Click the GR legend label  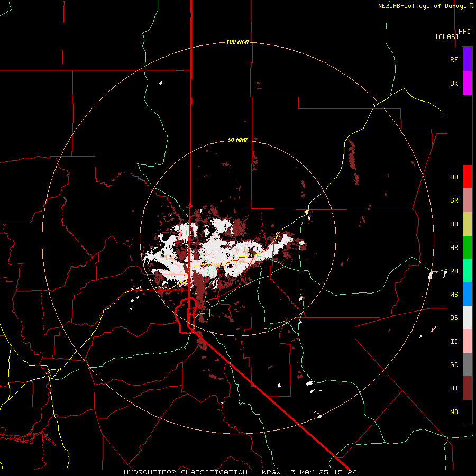coord(454,200)
